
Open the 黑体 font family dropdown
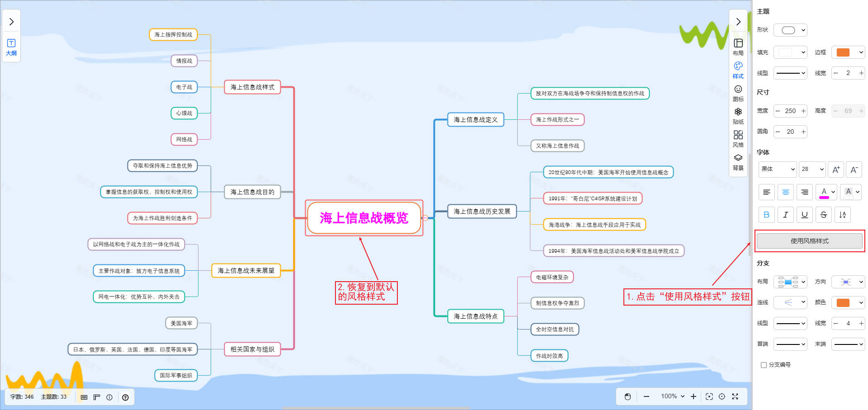pos(777,169)
